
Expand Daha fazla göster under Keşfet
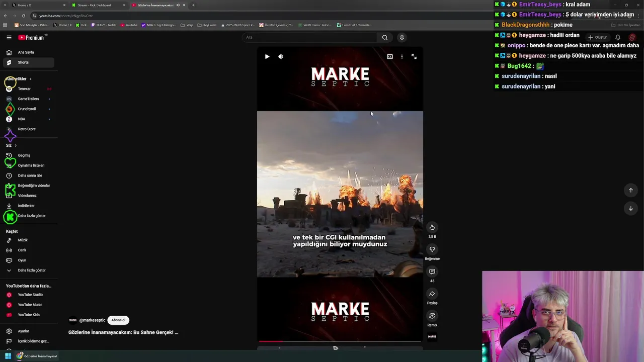28,270
